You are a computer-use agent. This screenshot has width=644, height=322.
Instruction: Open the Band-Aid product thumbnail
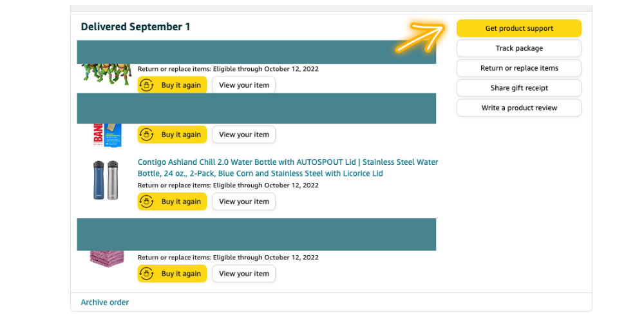pos(107,135)
